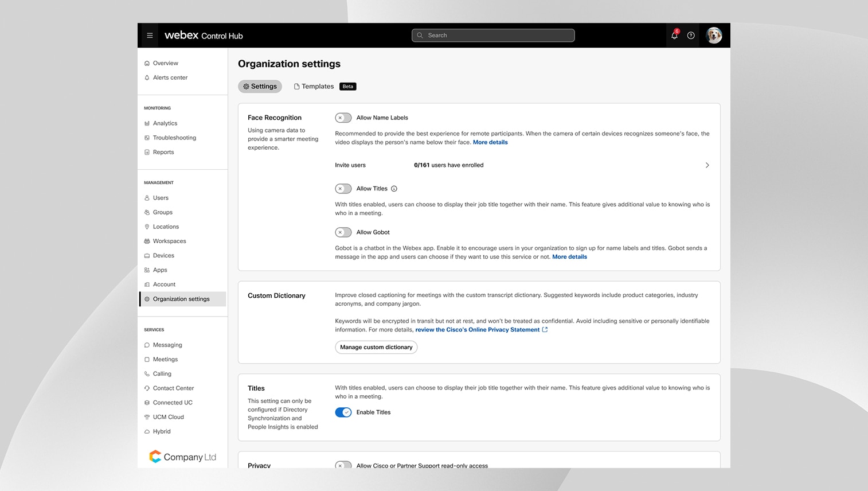Click the Face Recognition heading
868x491 pixels.
[x=275, y=118]
